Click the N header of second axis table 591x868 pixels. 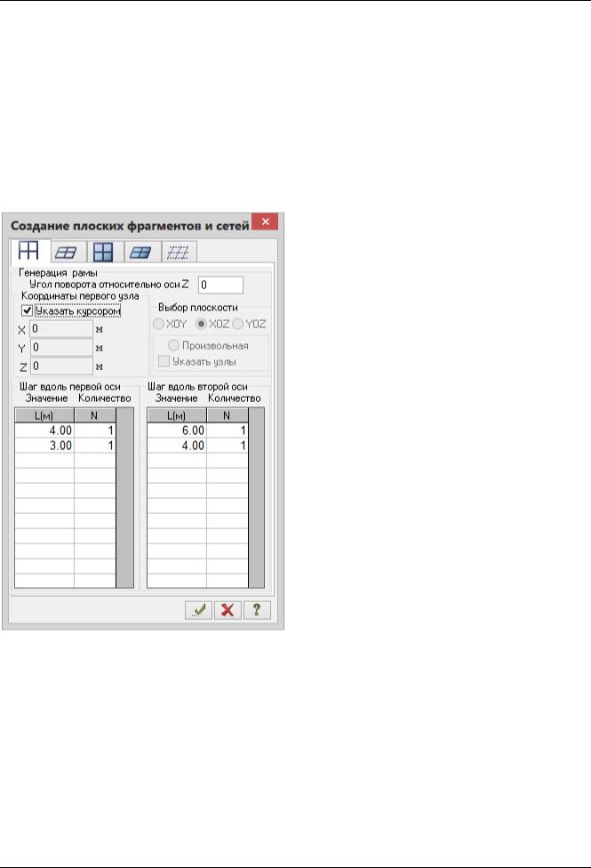pos(227,415)
